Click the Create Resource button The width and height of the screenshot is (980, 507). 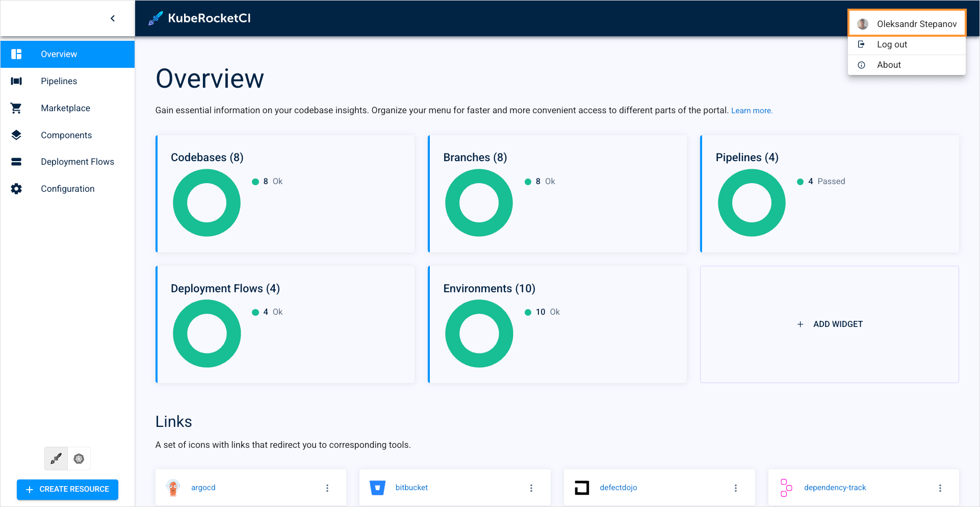(67, 489)
